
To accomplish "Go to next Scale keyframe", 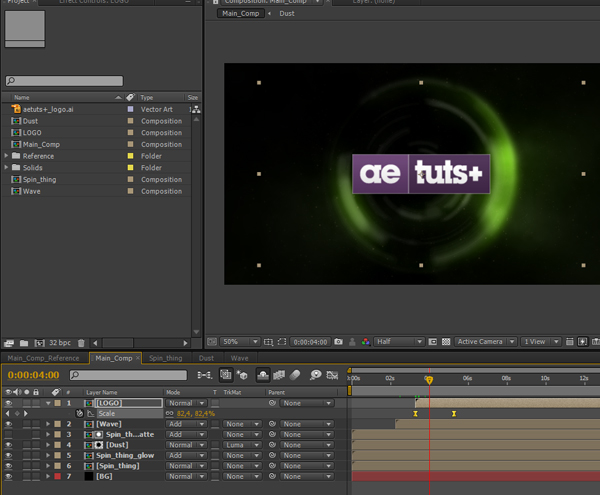I will 26,414.
